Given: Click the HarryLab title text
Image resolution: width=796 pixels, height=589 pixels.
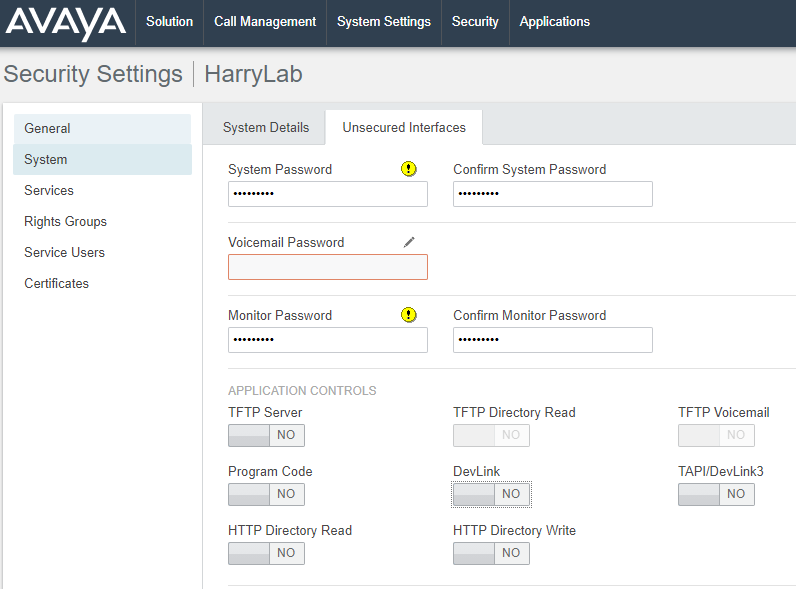Looking at the screenshot, I should [253, 74].
